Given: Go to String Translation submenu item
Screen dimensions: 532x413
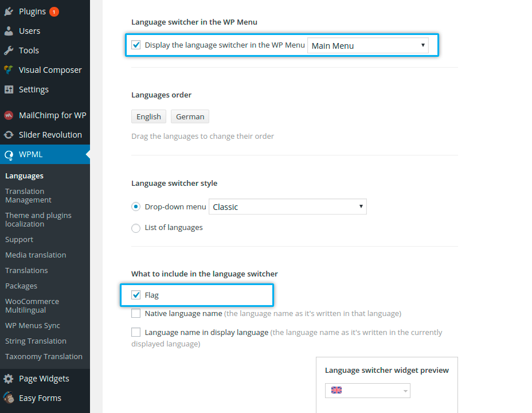Looking at the screenshot, I should click(x=36, y=341).
